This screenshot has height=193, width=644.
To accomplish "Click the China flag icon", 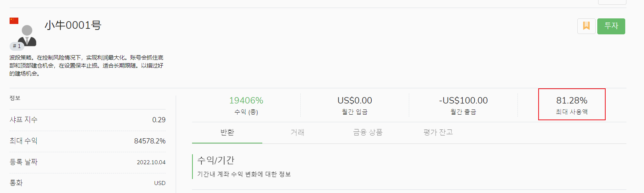I will tap(14, 21).
